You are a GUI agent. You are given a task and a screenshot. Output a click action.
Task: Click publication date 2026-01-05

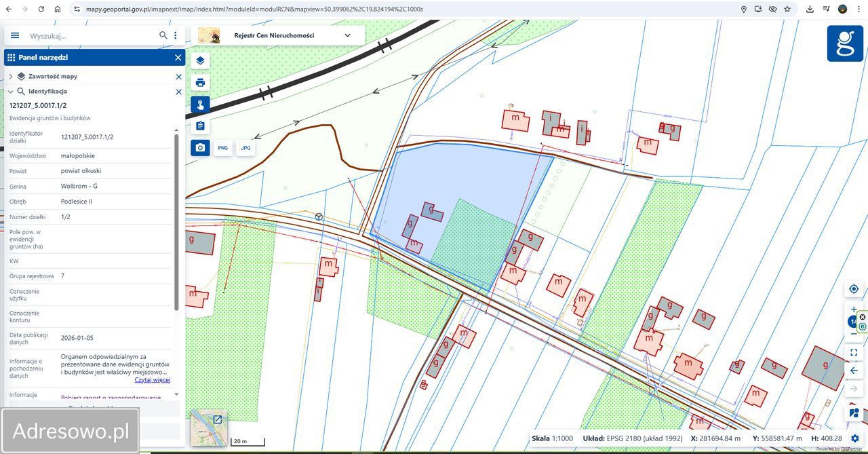[77, 337]
